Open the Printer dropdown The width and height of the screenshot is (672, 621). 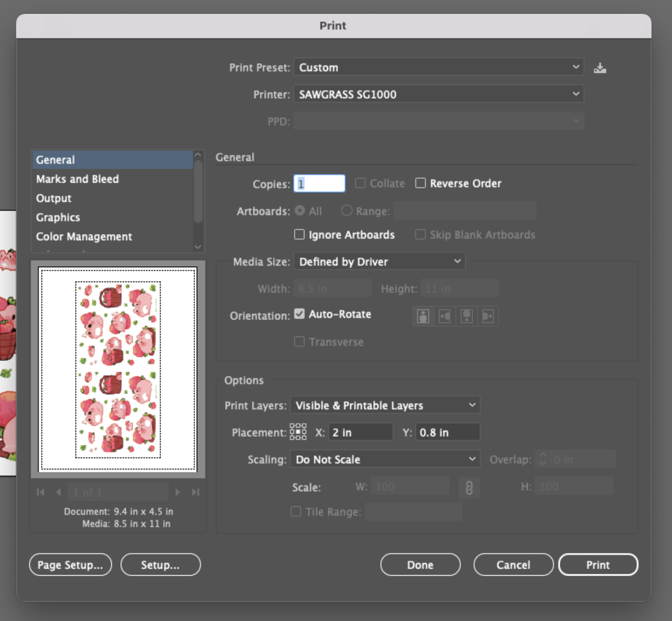438,94
